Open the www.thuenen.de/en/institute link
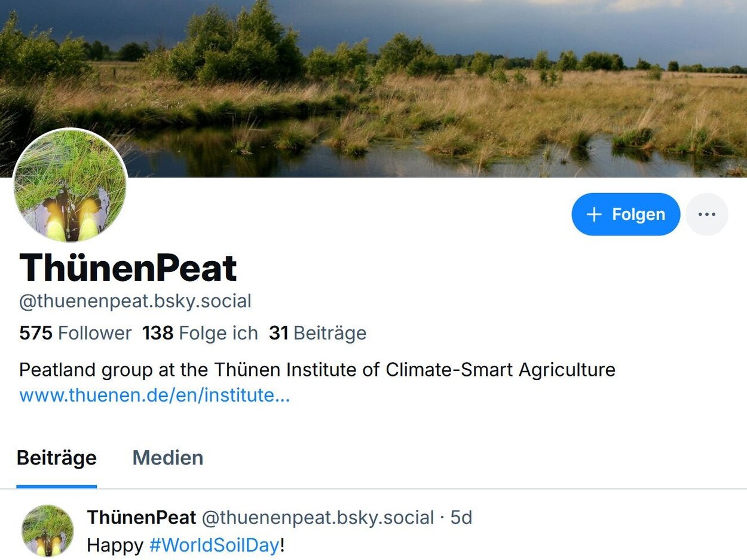This screenshot has width=747, height=560. click(x=153, y=395)
